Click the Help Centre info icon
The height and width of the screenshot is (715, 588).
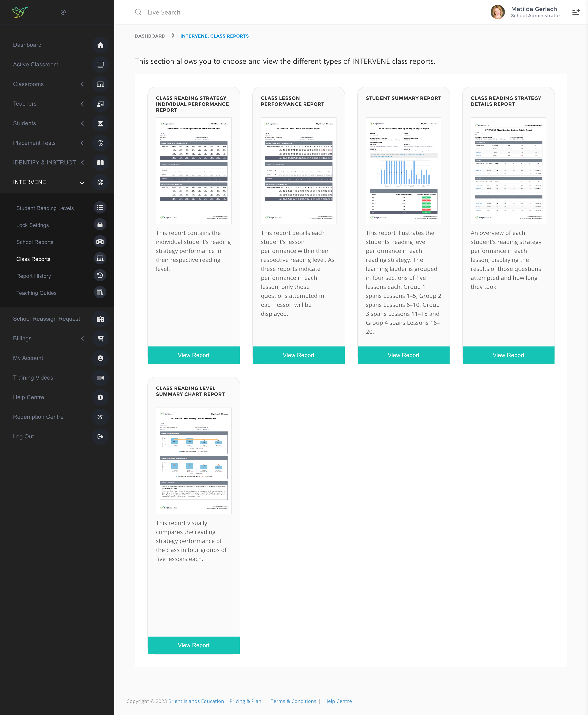pyautogui.click(x=100, y=398)
